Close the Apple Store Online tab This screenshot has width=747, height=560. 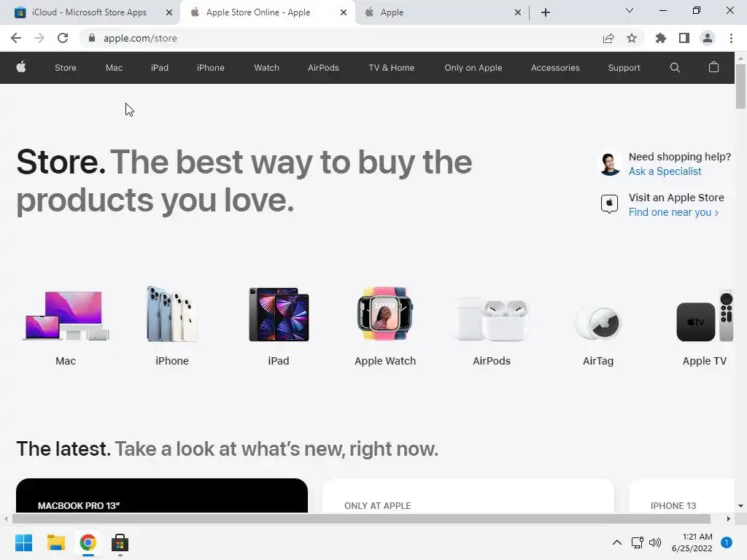(344, 12)
